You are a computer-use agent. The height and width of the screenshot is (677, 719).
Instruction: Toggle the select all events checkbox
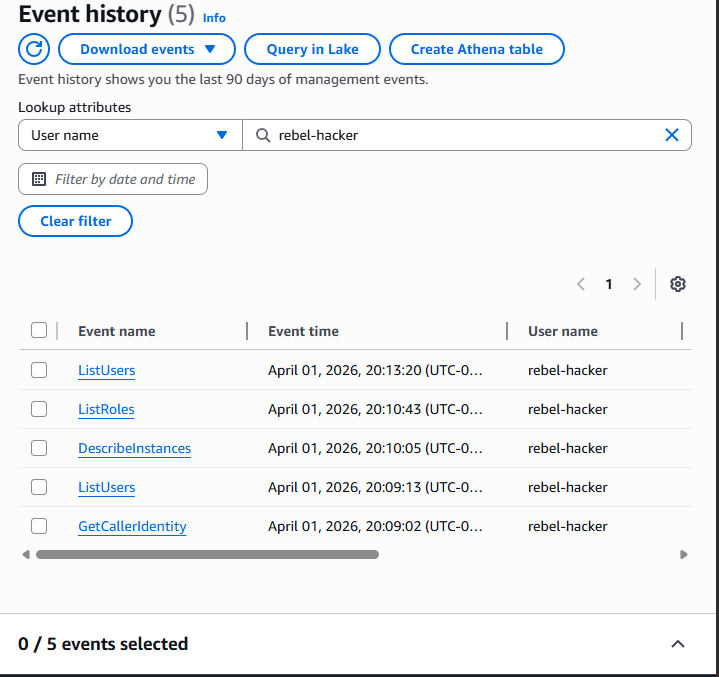pos(39,330)
